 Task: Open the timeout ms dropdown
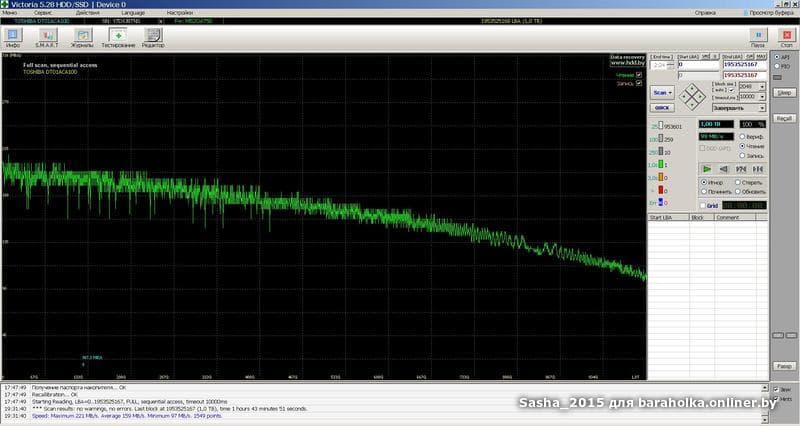[x=762, y=96]
